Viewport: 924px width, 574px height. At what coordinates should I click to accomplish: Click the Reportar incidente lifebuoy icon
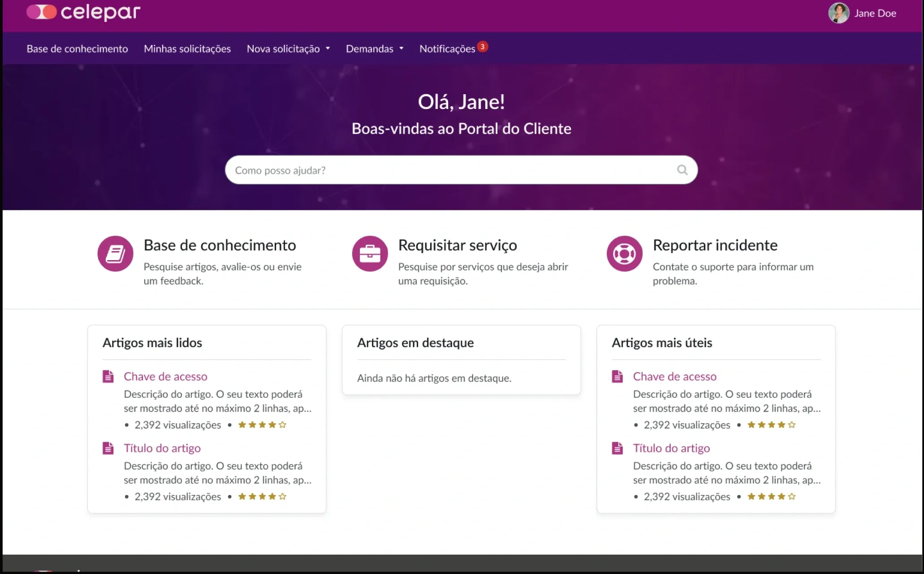(x=624, y=254)
